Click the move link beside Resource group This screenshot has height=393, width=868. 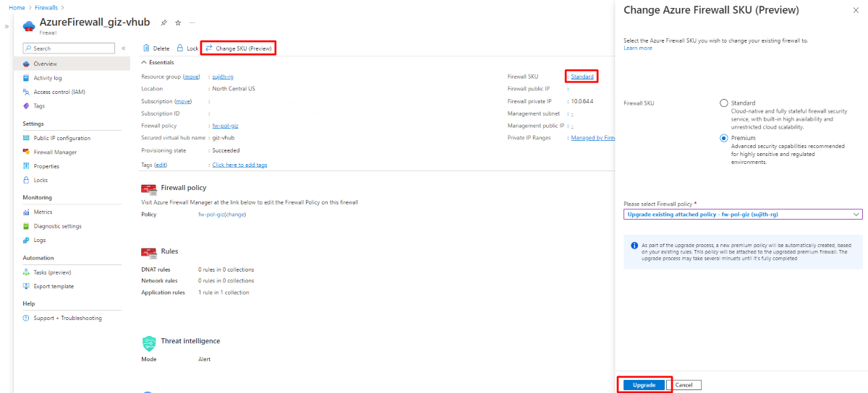191,76
